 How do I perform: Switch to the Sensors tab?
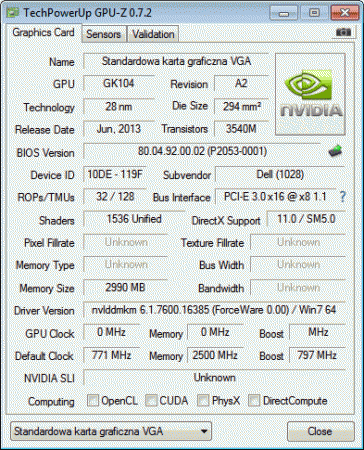pyautogui.click(x=103, y=34)
